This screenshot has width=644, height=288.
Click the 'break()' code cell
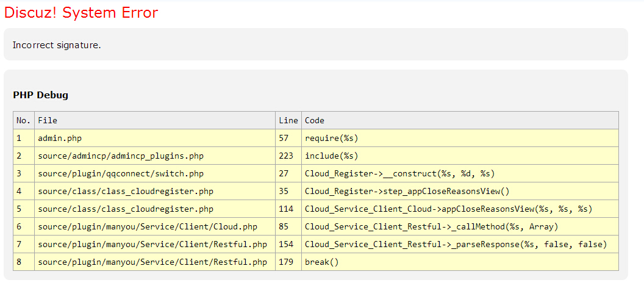coord(321,262)
